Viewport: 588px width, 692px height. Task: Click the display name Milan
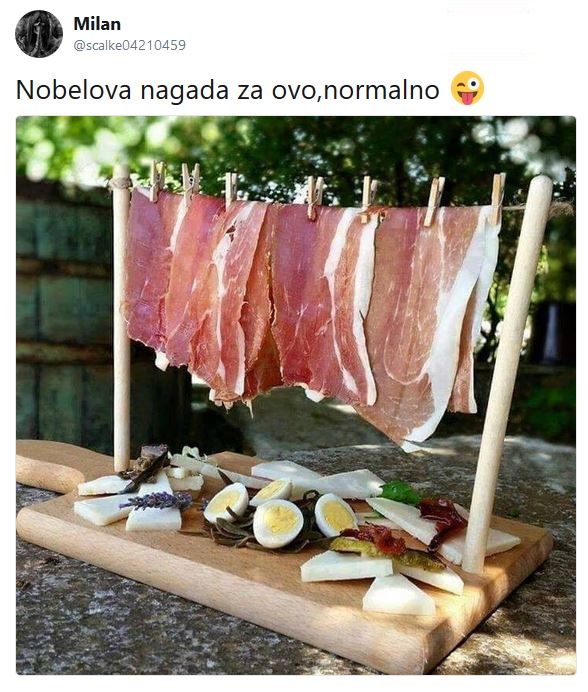[97, 24]
